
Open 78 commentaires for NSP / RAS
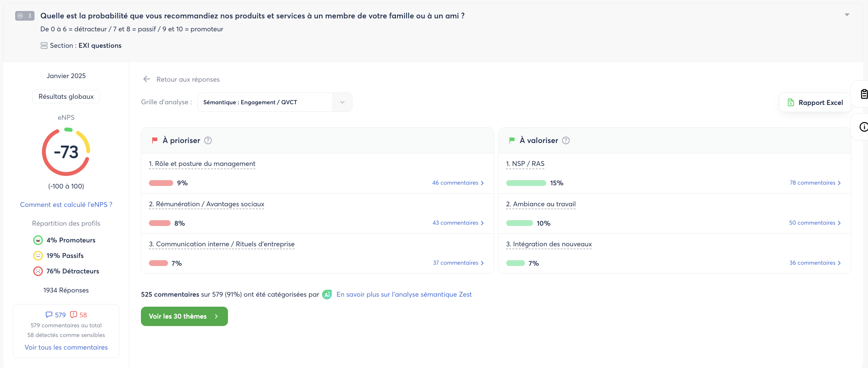pyautogui.click(x=815, y=182)
